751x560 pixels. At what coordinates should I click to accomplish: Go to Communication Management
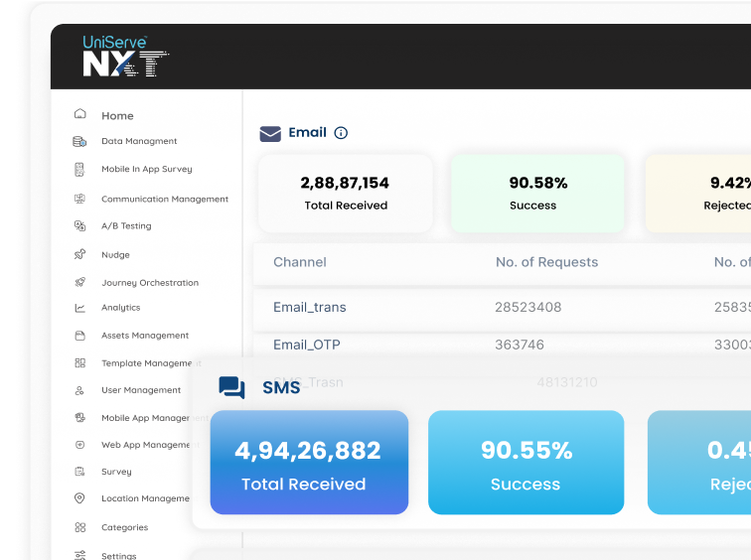(165, 200)
